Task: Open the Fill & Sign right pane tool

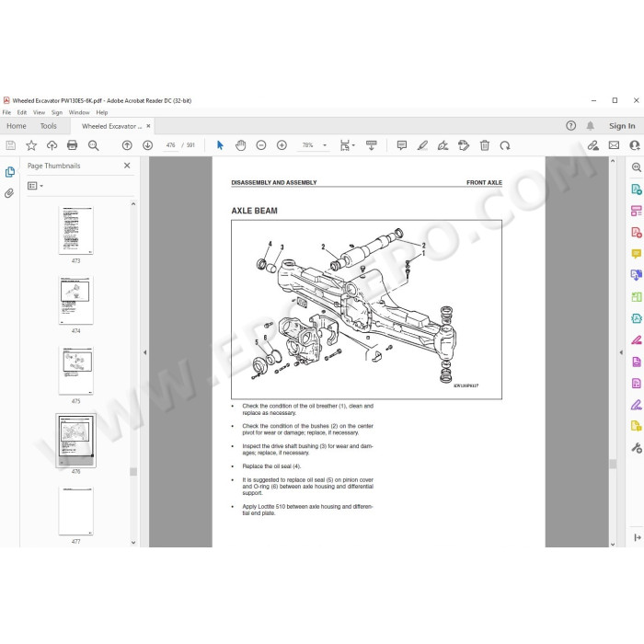Action: [x=637, y=405]
